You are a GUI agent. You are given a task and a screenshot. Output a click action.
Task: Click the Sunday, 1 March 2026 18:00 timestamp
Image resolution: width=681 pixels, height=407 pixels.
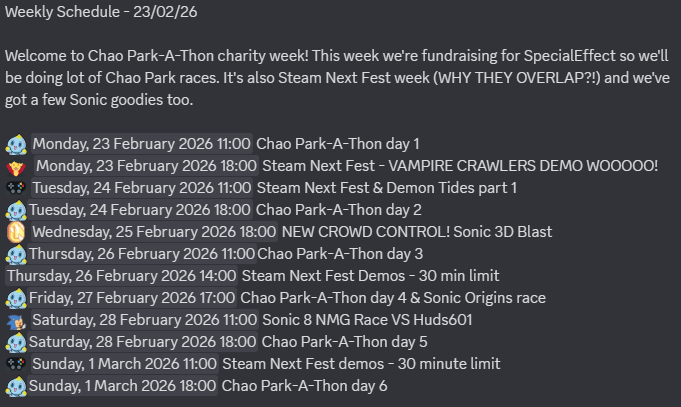coord(122,386)
